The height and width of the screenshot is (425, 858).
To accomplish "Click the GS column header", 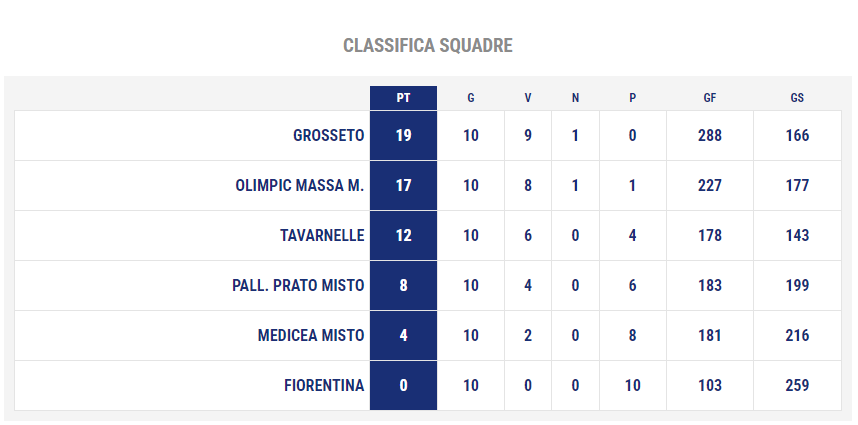I will (x=797, y=98).
